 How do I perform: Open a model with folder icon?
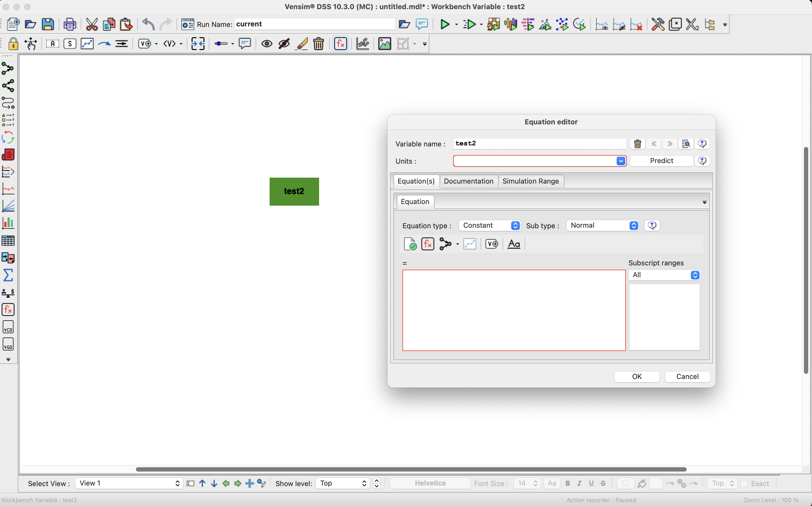click(30, 24)
